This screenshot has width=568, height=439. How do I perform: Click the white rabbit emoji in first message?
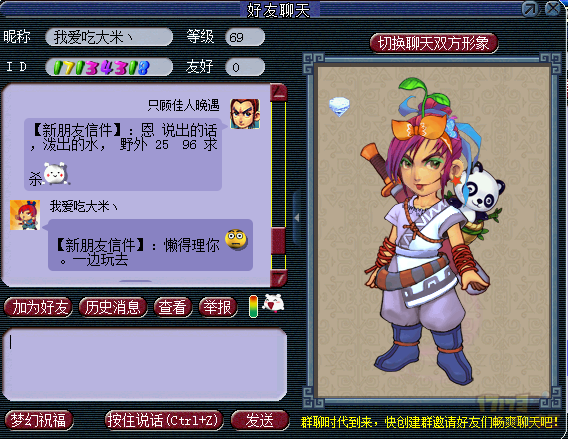tap(55, 173)
